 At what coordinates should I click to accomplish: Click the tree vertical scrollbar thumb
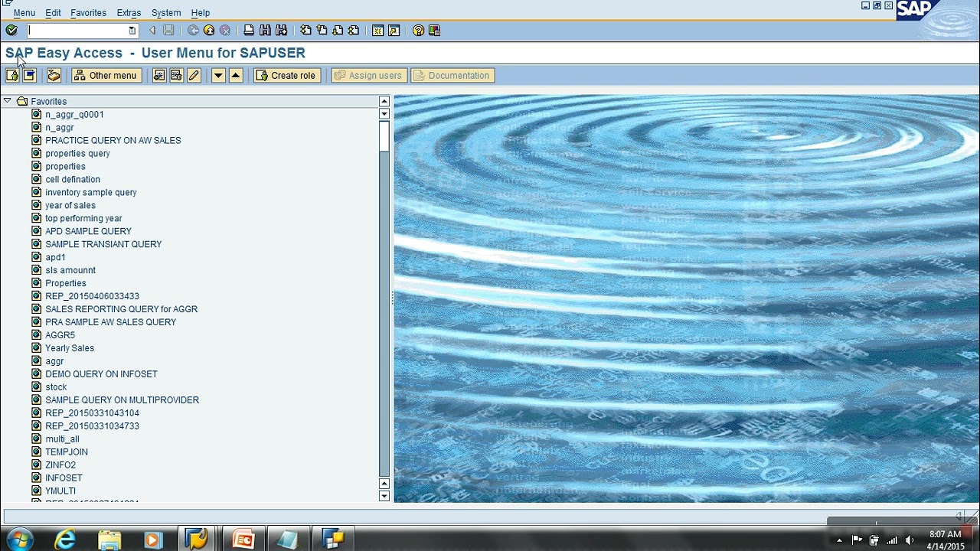point(384,136)
